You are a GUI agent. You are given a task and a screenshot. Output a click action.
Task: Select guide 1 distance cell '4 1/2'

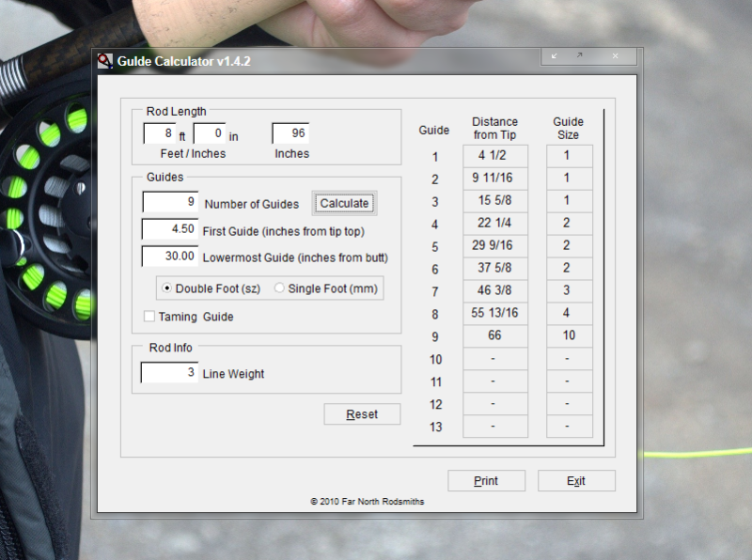[495, 156]
